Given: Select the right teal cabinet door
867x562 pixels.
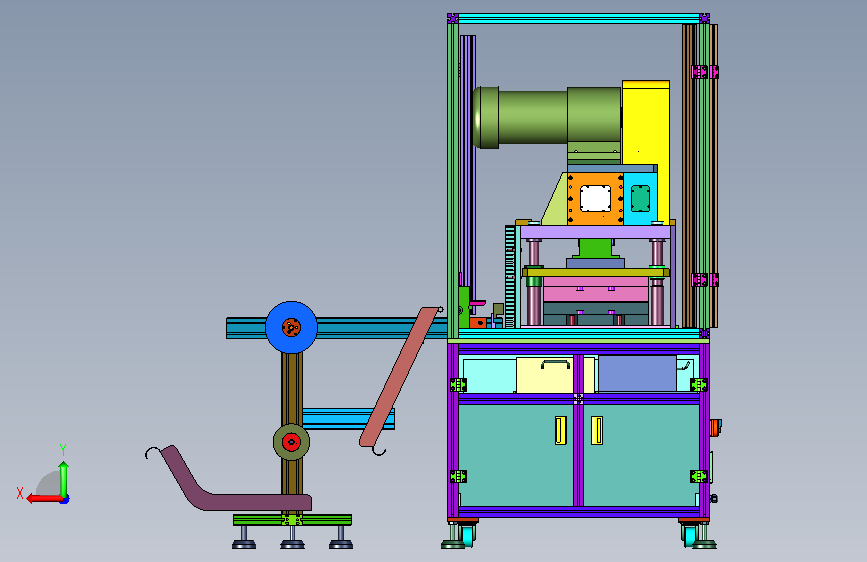Looking at the screenshot, I should 641,455.
